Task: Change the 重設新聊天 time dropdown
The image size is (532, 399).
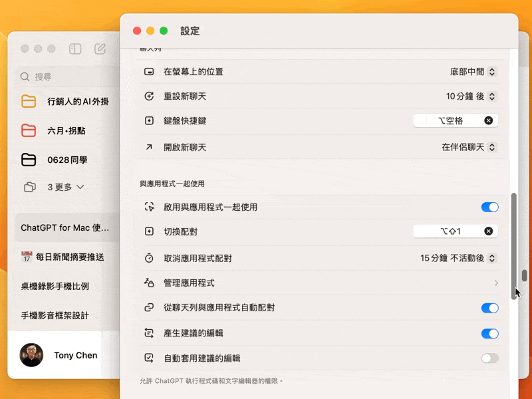Action: tap(471, 96)
